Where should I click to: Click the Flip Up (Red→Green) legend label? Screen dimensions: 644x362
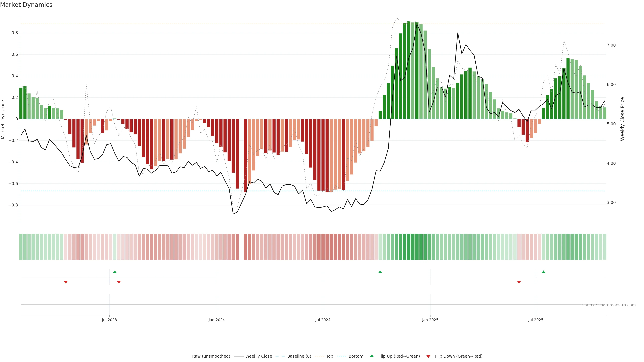pos(399,356)
